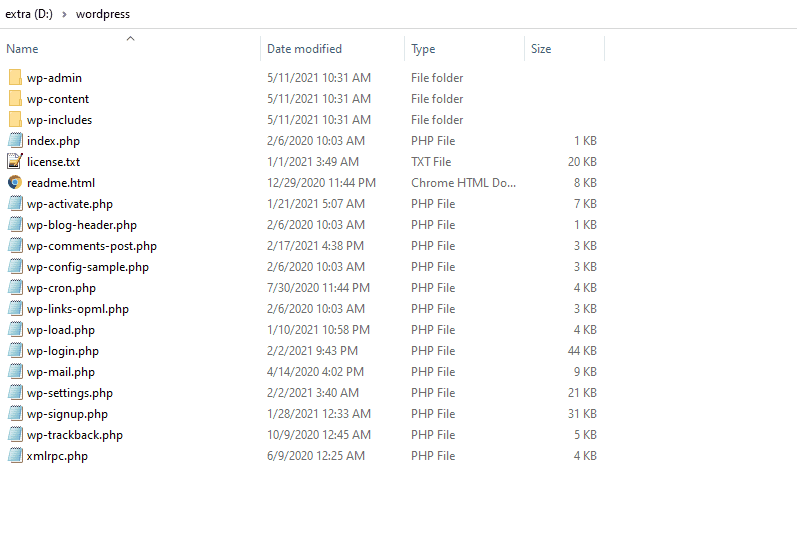797x557 pixels.
Task: Click the license.txt notepad icon
Action: 15,162
